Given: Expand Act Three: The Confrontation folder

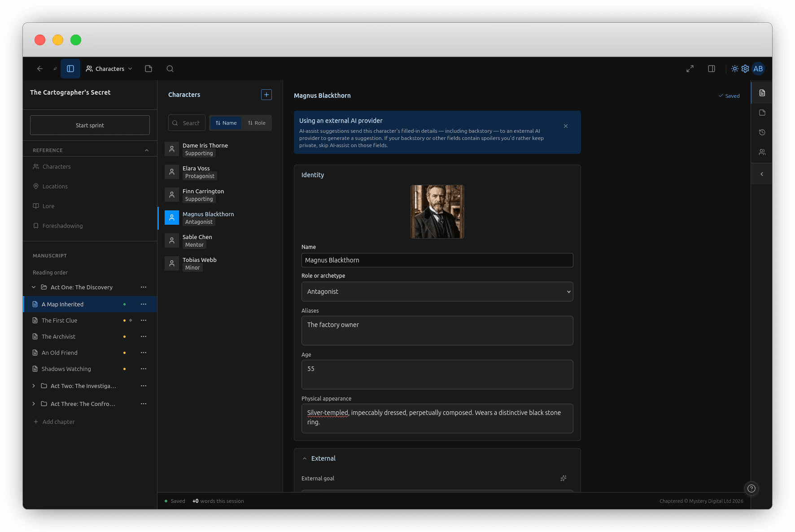Looking at the screenshot, I should click(34, 404).
